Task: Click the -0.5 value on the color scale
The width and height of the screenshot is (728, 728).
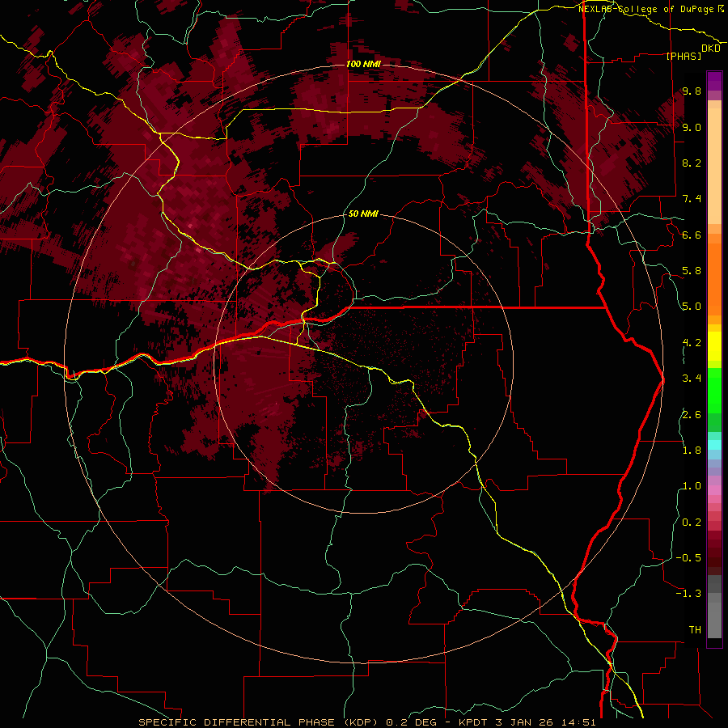Action: (688, 557)
